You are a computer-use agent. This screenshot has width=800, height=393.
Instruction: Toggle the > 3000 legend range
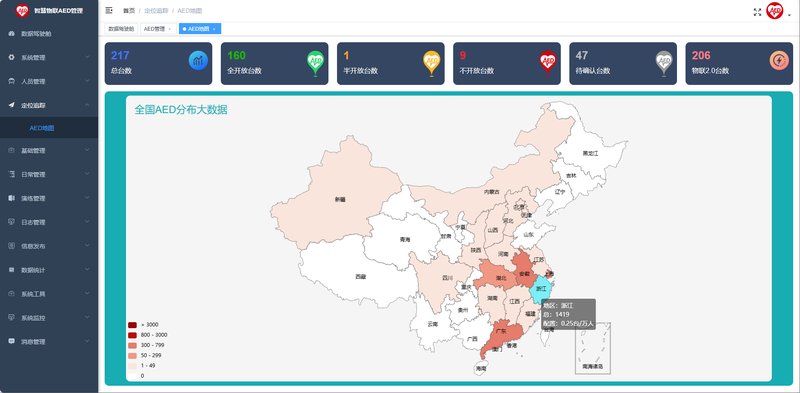coord(143,325)
